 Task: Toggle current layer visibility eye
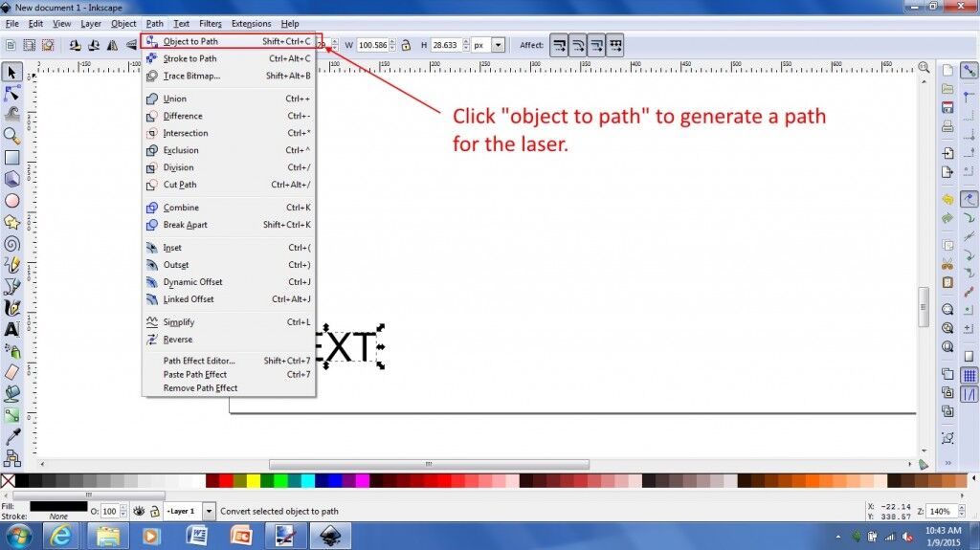point(139,512)
